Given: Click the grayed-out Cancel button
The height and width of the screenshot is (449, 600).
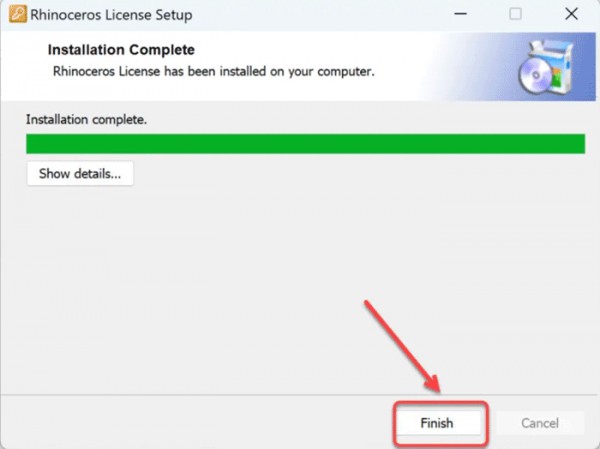Looking at the screenshot, I should [540, 423].
